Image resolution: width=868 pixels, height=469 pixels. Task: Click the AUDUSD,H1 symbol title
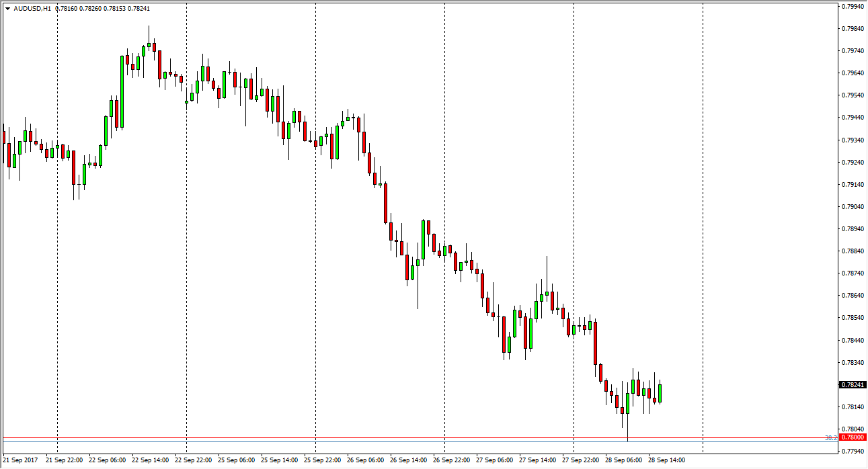click(32, 9)
